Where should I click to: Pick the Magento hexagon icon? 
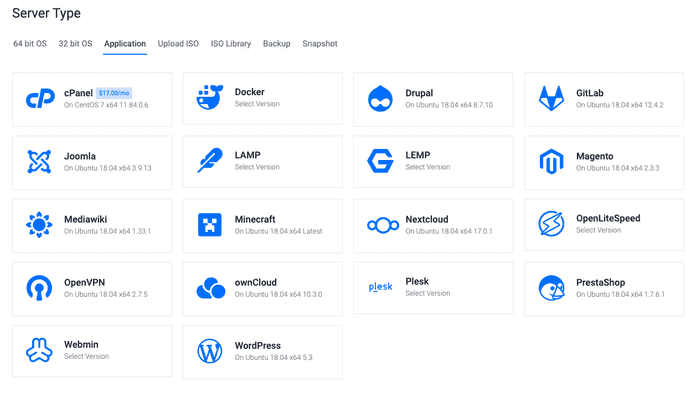[x=551, y=162]
